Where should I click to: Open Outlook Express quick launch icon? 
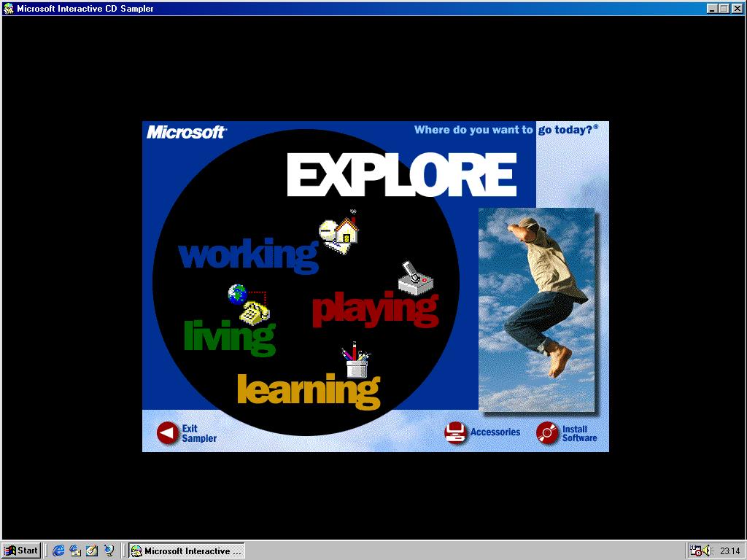tap(75, 551)
